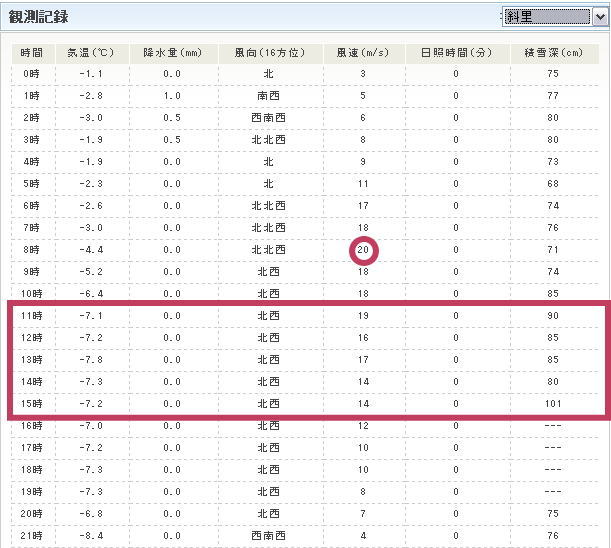Click the 降水量(mm) column header

[x=172, y=53]
